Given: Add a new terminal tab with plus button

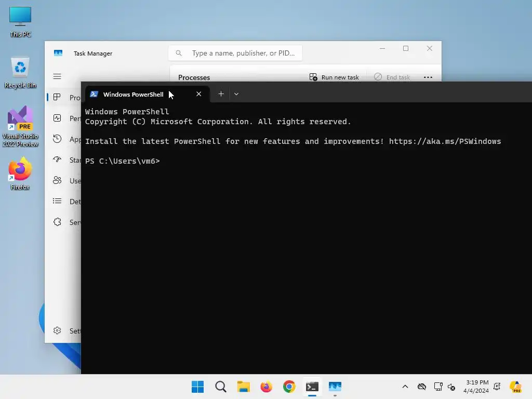Looking at the screenshot, I should coord(221,94).
